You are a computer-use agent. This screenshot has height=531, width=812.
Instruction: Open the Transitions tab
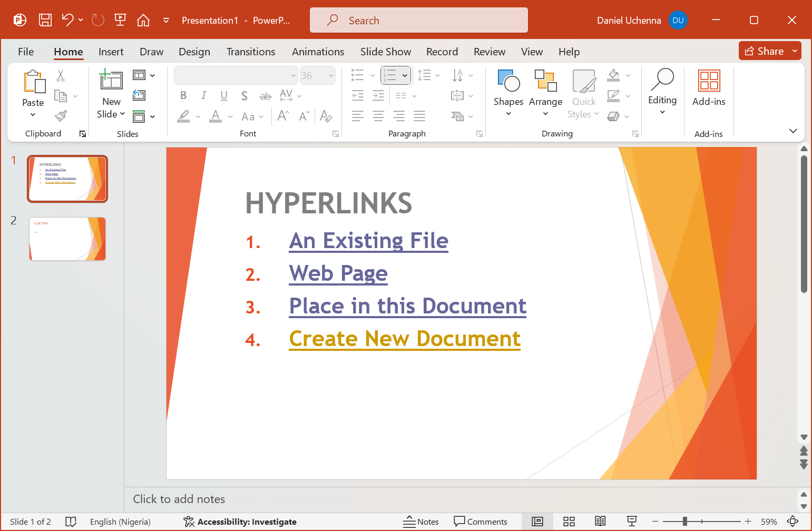tap(251, 52)
